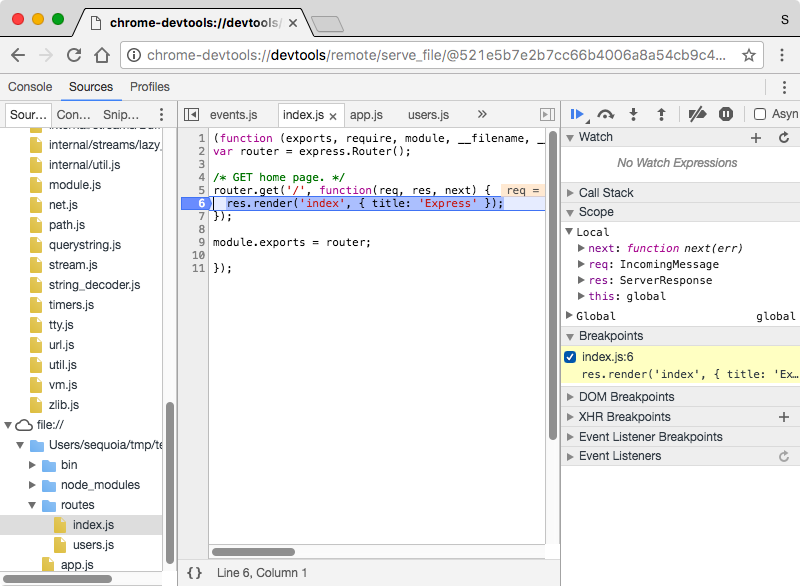Open the users.js editor tab
800x586 pixels.
pos(429,115)
